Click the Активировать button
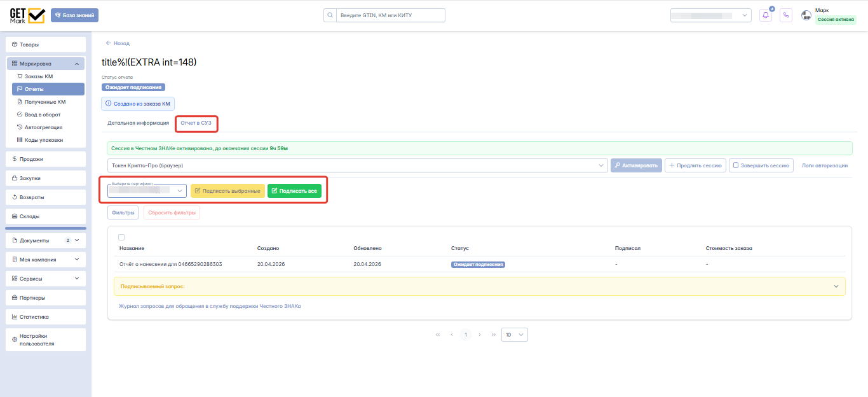 (636, 165)
